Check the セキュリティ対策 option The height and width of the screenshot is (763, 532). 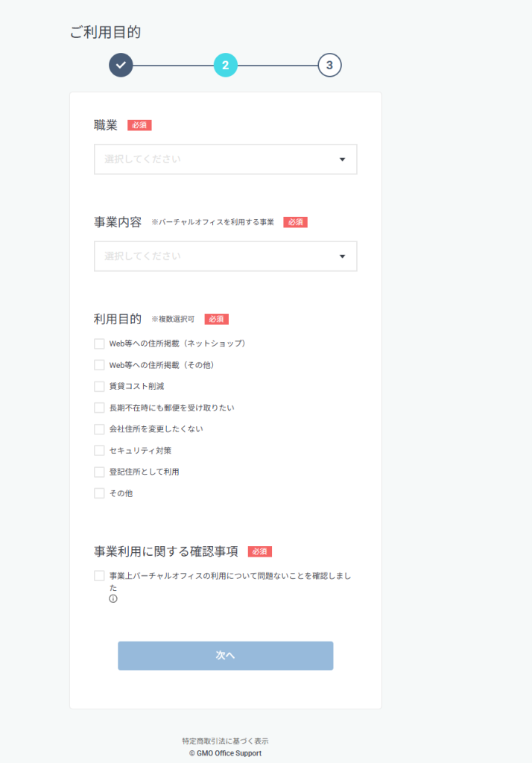(x=99, y=451)
